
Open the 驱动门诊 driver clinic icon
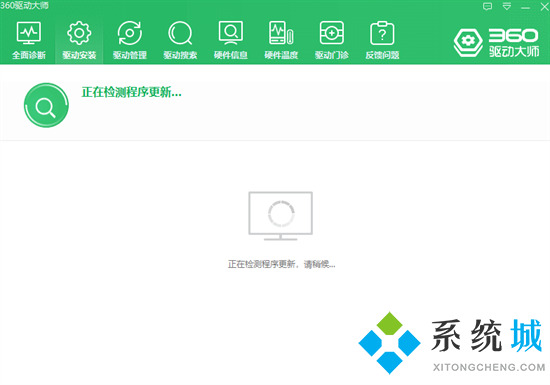(331, 33)
